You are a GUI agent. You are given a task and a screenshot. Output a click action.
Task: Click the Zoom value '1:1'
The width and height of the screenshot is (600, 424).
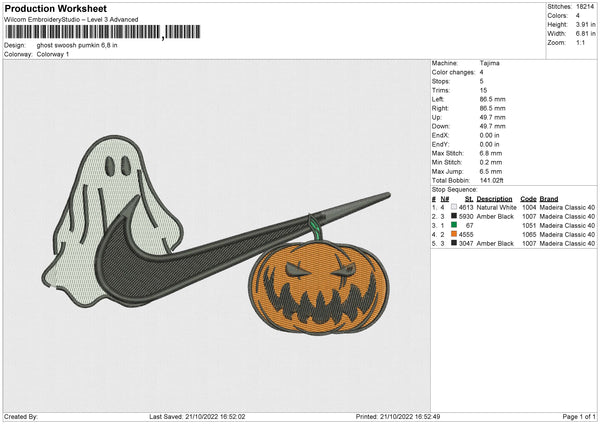(x=580, y=42)
